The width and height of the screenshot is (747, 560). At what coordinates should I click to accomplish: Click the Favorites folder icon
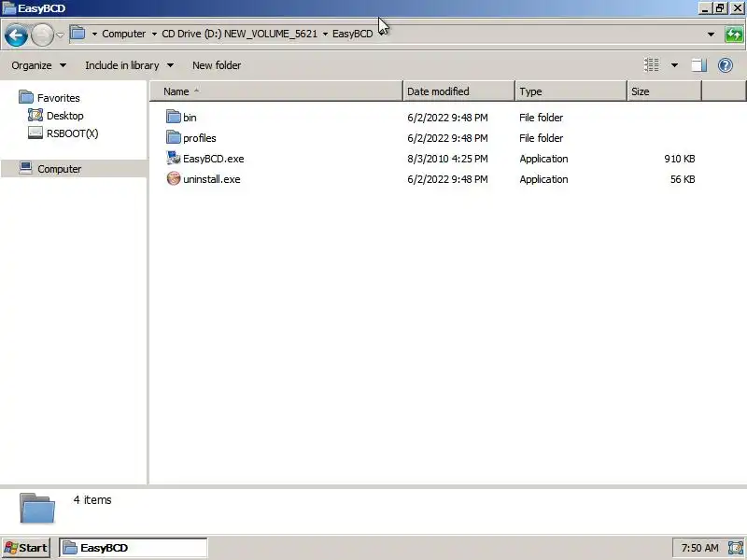coord(26,97)
